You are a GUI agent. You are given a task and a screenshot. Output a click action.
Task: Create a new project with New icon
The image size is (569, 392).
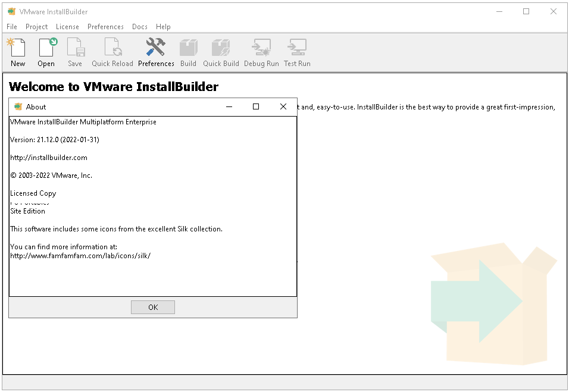click(17, 52)
